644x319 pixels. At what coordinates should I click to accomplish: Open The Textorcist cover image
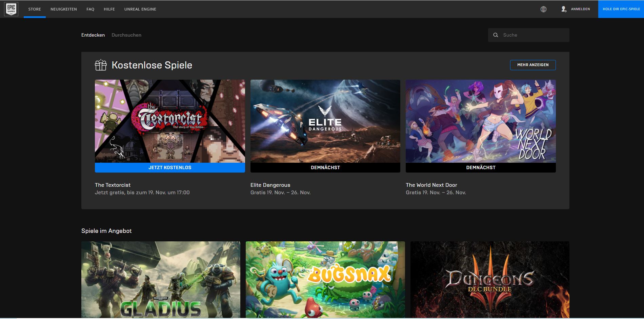[170, 121]
